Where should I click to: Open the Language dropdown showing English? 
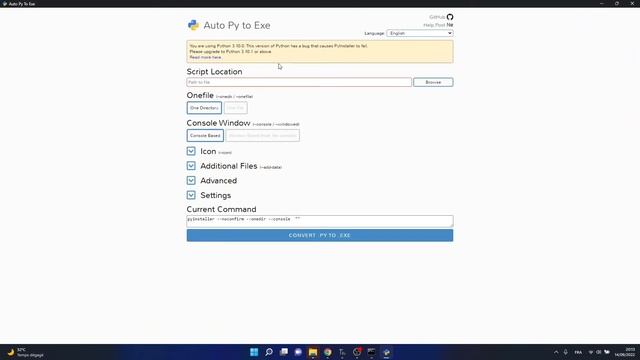420,33
